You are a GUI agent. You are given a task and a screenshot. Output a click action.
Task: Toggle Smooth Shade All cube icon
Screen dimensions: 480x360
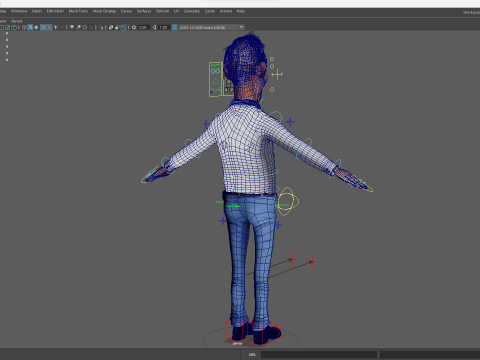tap(30, 27)
